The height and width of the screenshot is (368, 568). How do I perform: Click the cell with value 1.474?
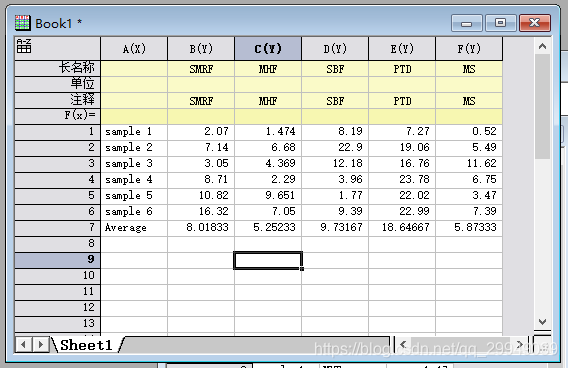click(x=268, y=132)
